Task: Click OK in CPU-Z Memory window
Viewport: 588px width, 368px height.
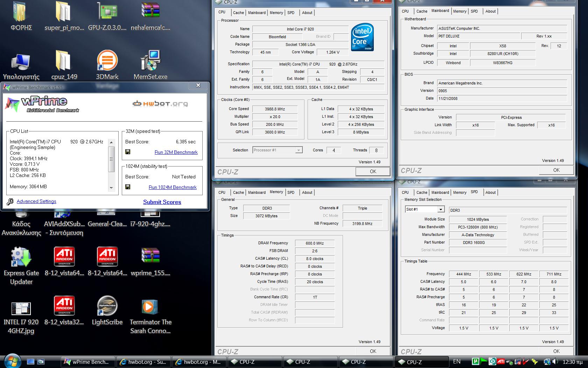Action: tap(373, 351)
